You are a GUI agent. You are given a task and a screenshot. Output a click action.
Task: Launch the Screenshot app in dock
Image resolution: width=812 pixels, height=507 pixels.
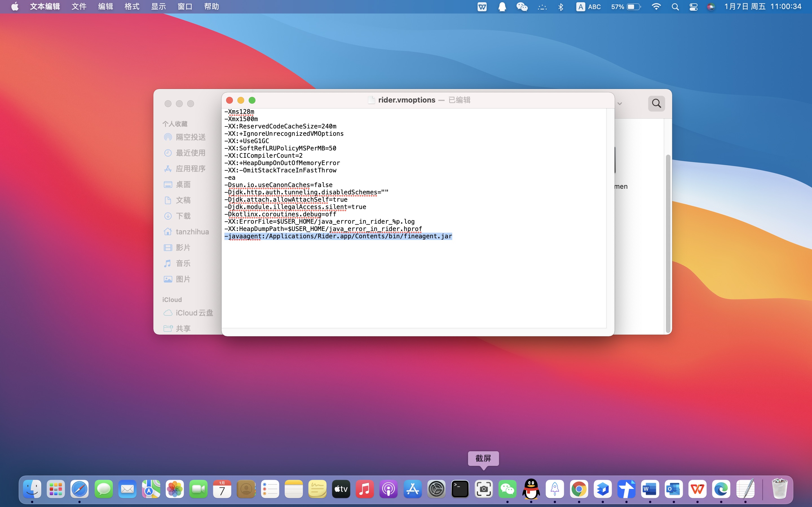click(484, 489)
